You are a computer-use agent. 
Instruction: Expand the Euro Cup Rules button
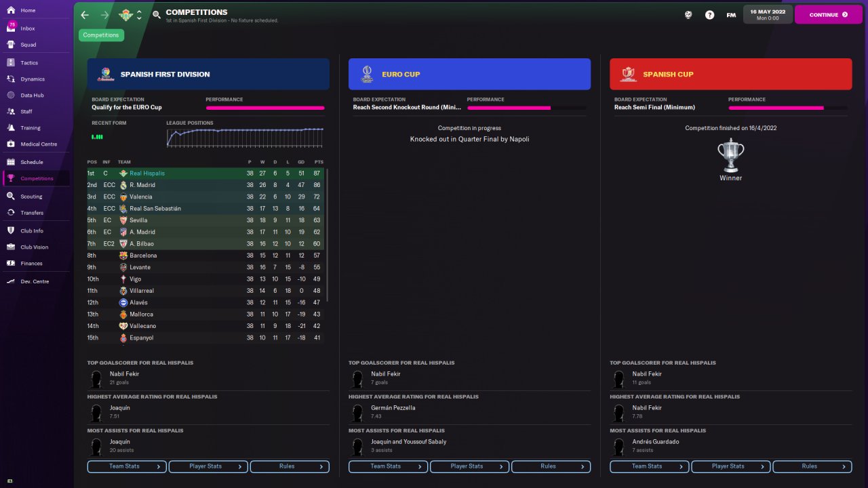click(551, 466)
